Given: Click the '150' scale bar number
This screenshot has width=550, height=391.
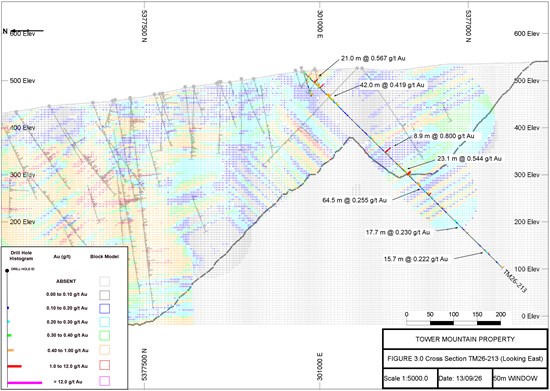Looking at the screenshot, I should coord(477,314).
